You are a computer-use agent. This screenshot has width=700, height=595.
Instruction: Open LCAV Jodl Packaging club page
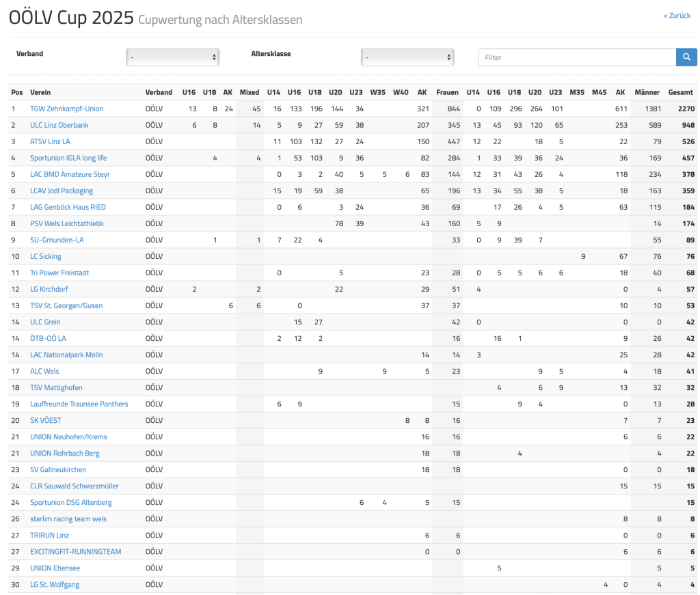click(x=62, y=191)
